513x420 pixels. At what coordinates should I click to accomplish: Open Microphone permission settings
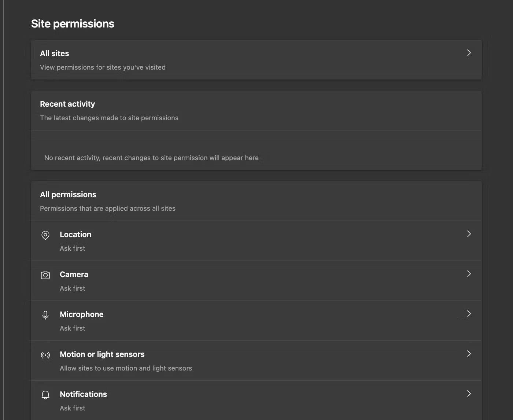pyautogui.click(x=82, y=314)
